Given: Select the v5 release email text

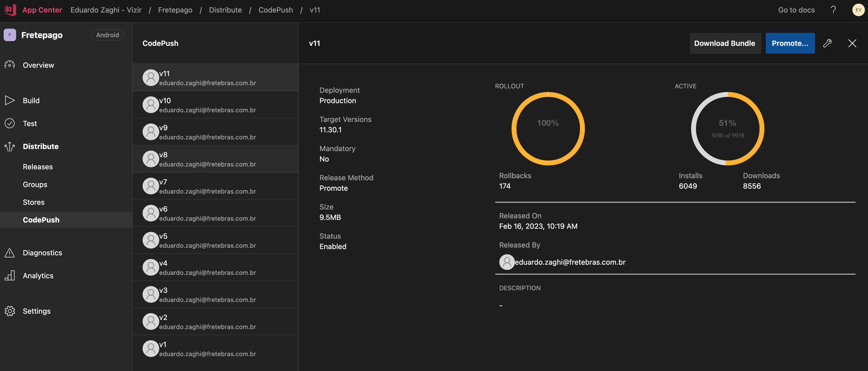Looking at the screenshot, I should [x=208, y=245].
